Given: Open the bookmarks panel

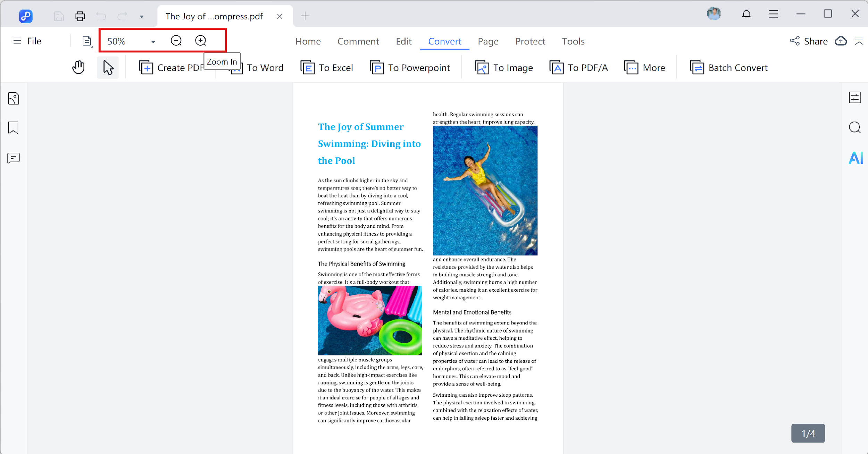Looking at the screenshot, I should (x=13, y=128).
